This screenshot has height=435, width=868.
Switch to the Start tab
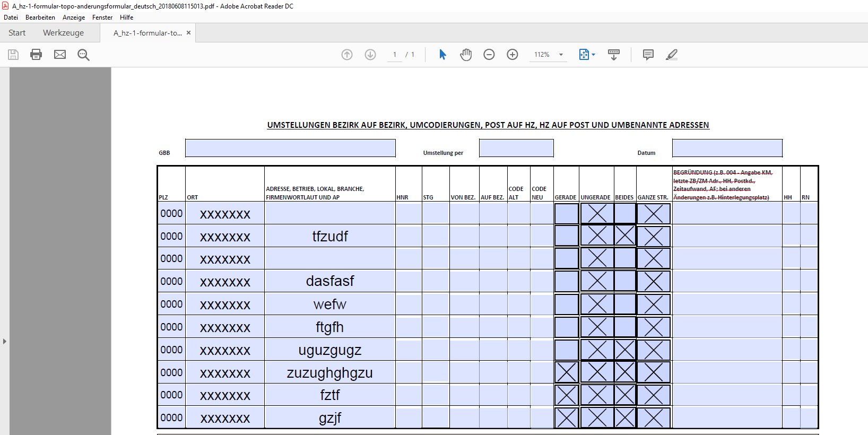(17, 33)
